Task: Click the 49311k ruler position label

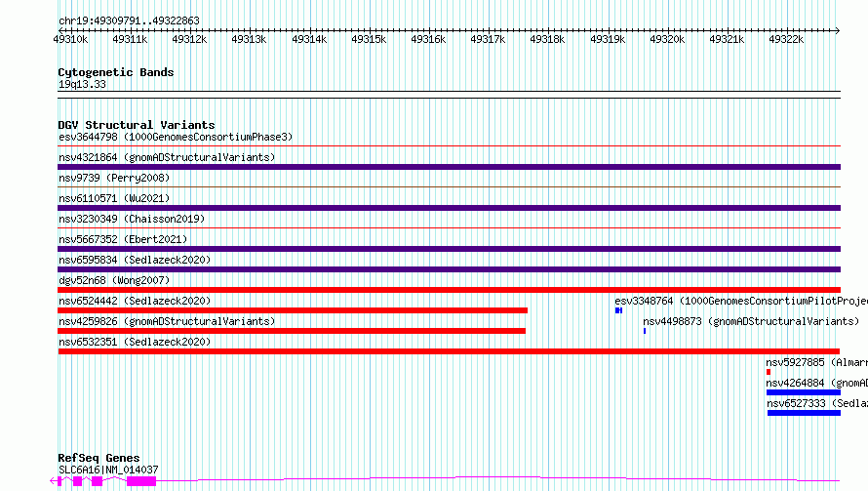Action: (130, 39)
